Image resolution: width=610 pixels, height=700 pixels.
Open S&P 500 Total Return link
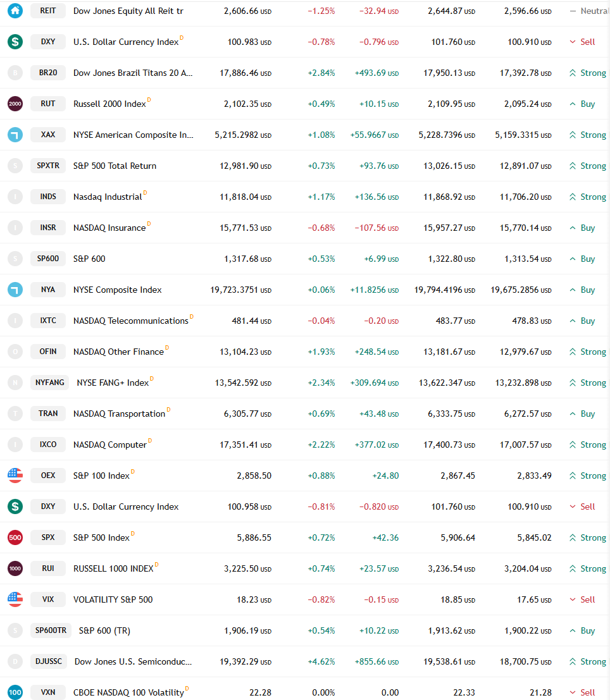115,166
